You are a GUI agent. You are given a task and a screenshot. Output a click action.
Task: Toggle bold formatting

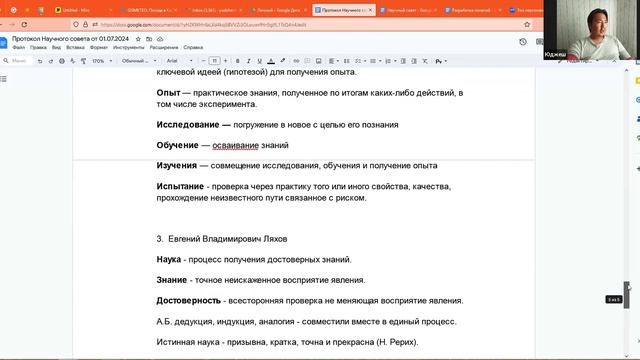[x=238, y=61]
